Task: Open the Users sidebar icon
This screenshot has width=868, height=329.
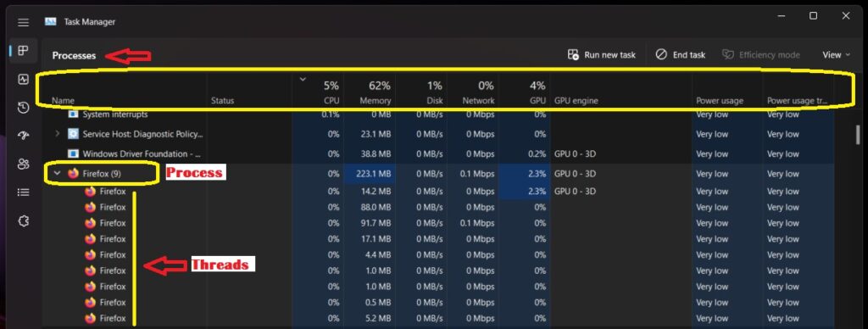Action: pyautogui.click(x=23, y=164)
